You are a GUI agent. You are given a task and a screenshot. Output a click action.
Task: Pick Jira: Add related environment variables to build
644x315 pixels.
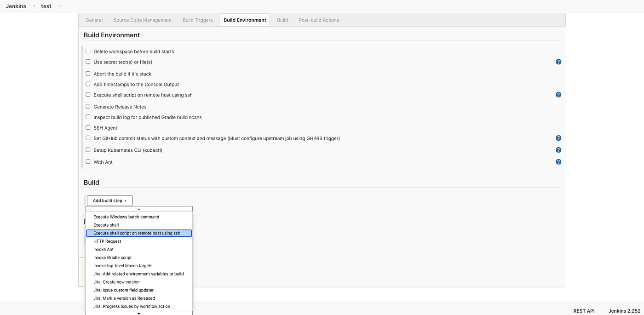pyautogui.click(x=139, y=274)
